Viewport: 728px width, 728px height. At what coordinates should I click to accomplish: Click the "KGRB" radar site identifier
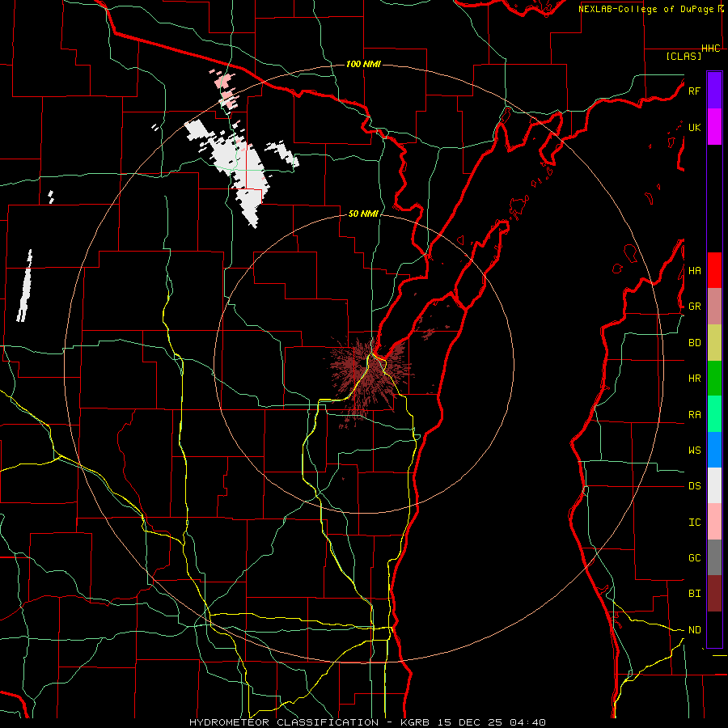tap(416, 722)
